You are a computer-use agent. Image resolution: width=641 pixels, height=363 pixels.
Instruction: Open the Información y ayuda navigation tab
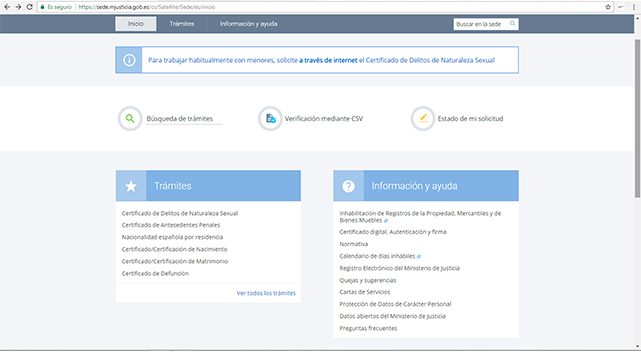click(249, 24)
